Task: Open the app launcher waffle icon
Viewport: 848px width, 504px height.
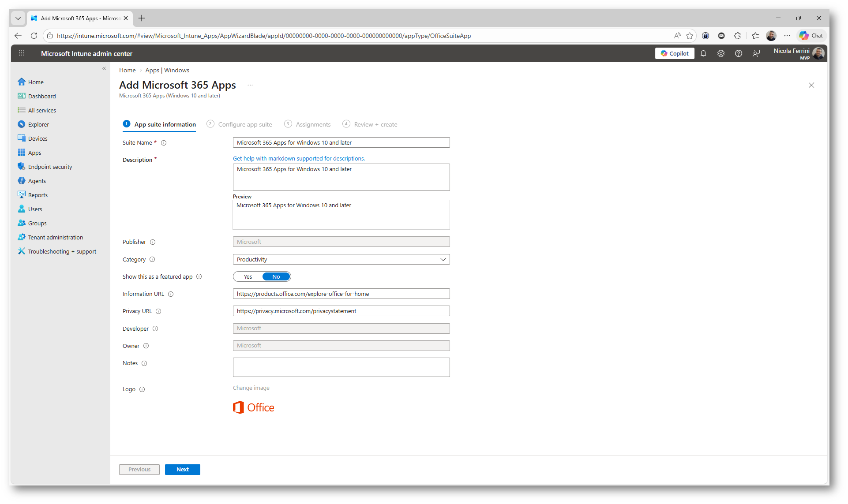Action: 21,53
